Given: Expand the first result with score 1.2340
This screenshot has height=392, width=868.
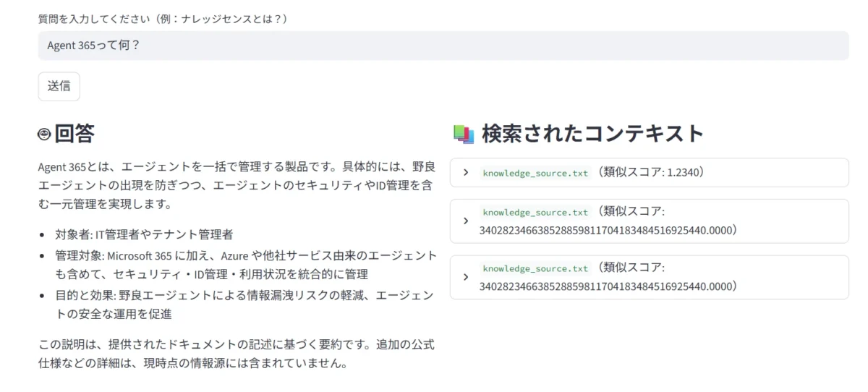Looking at the screenshot, I should pos(466,173).
